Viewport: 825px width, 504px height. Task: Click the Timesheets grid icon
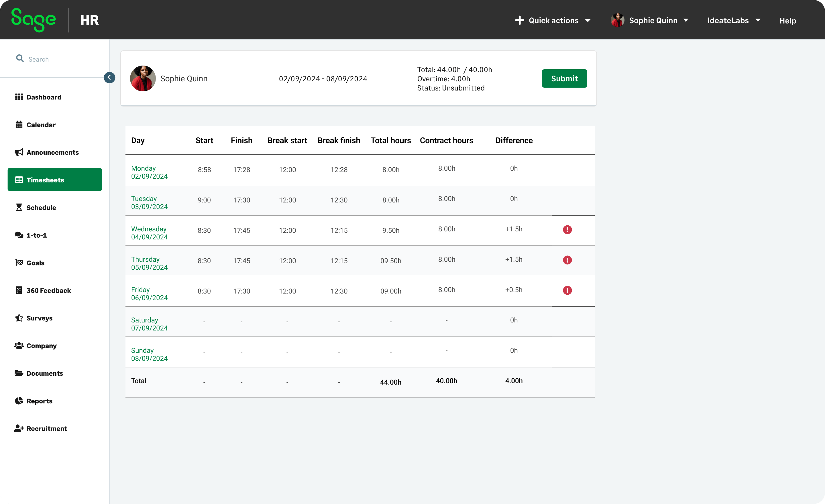[x=19, y=180]
